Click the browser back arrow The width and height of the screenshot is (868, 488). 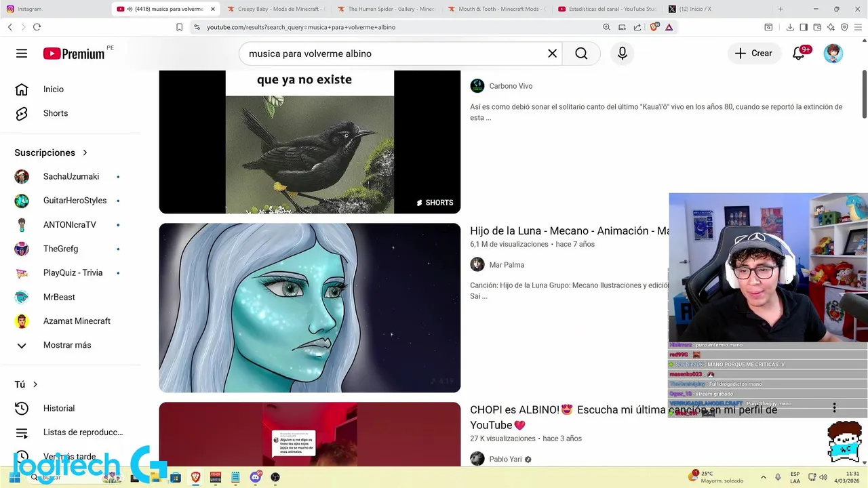(x=10, y=27)
